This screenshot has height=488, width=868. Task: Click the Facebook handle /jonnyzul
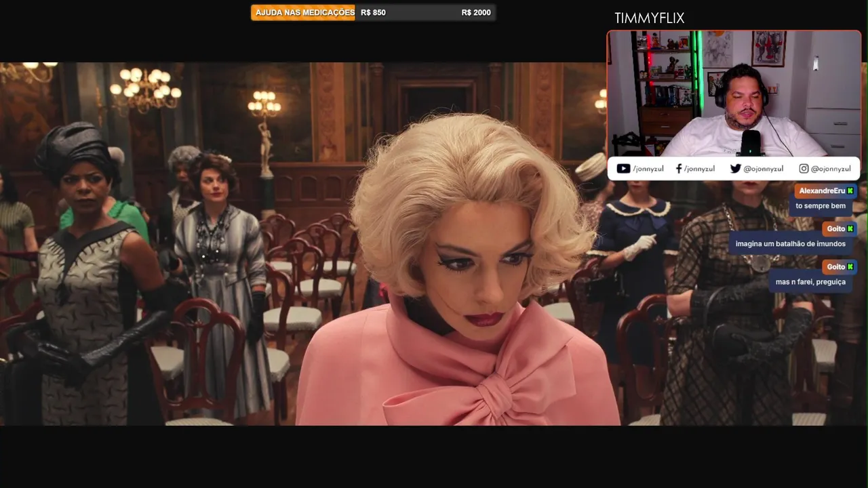pyautogui.click(x=699, y=169)
